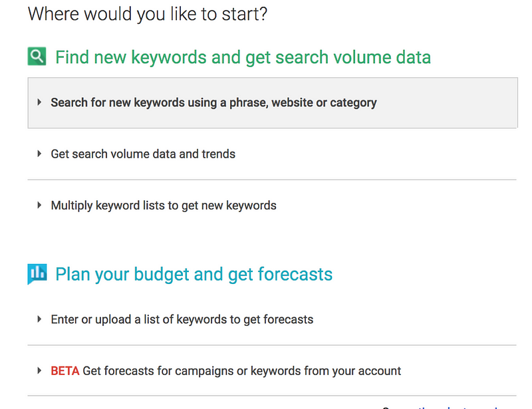Viewport: 532px width, 409px height.
Task: Click Find new keywords section heading
Action: tap(243, 57)
